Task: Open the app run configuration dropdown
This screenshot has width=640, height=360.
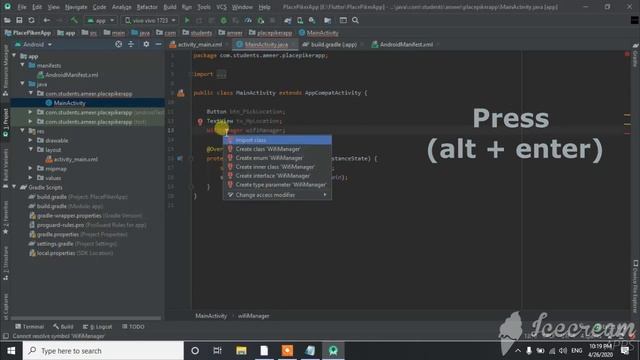Action: (x=101, y=20)
